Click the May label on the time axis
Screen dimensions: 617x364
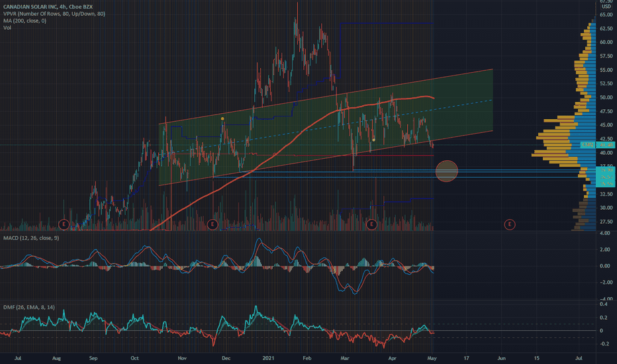click(432, 358)
